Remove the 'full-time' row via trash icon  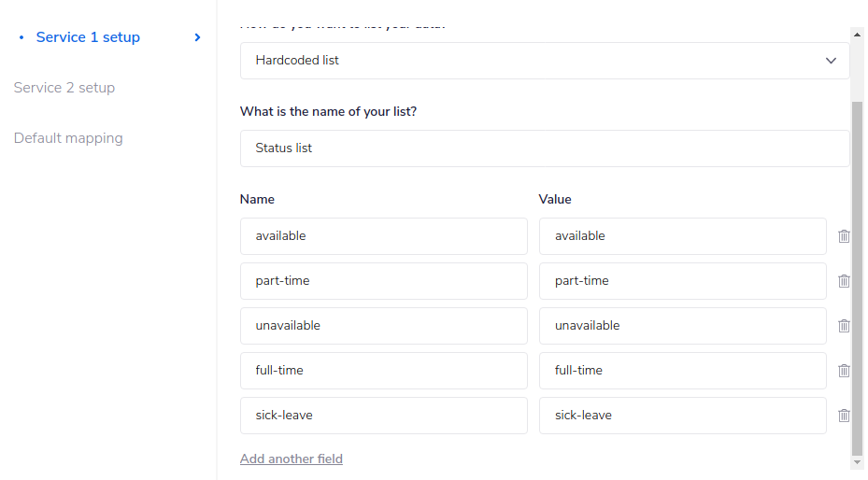[844, 371]
